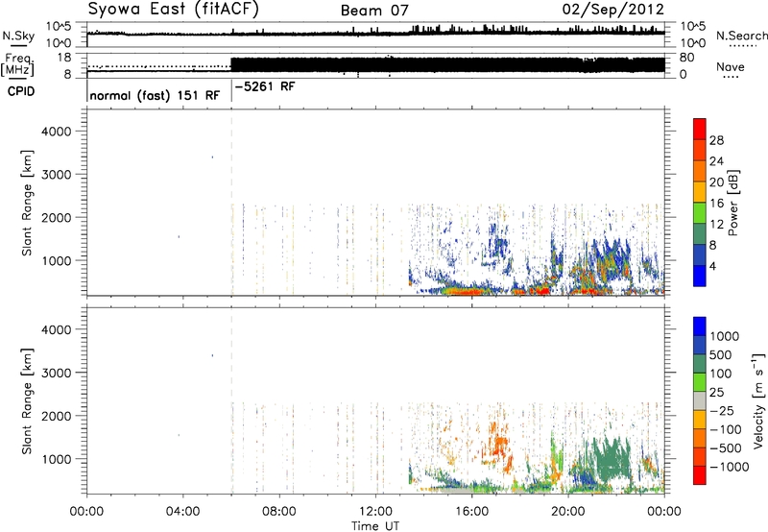Select the "N.Search" legend label
Screen dimensions: 768x532
pyautogui.click(x=741, y=36)
